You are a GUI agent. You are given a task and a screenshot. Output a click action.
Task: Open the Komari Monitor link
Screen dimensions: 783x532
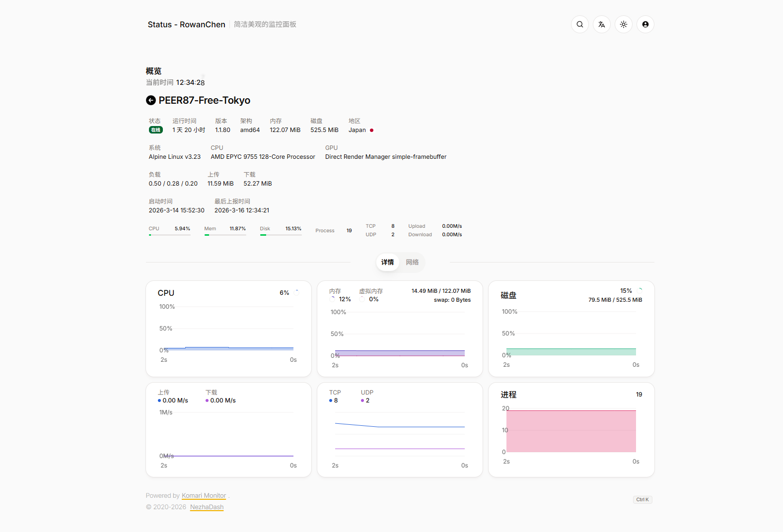[x=204, y=496]
